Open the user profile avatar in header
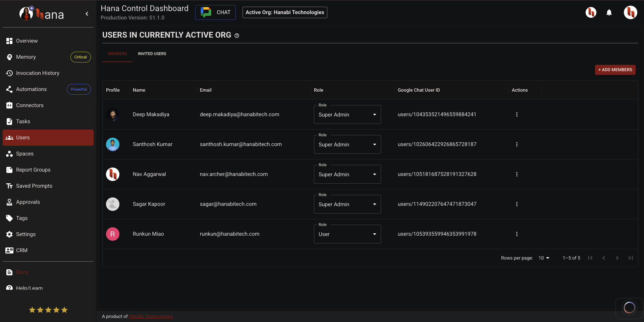 pos(631,12)
